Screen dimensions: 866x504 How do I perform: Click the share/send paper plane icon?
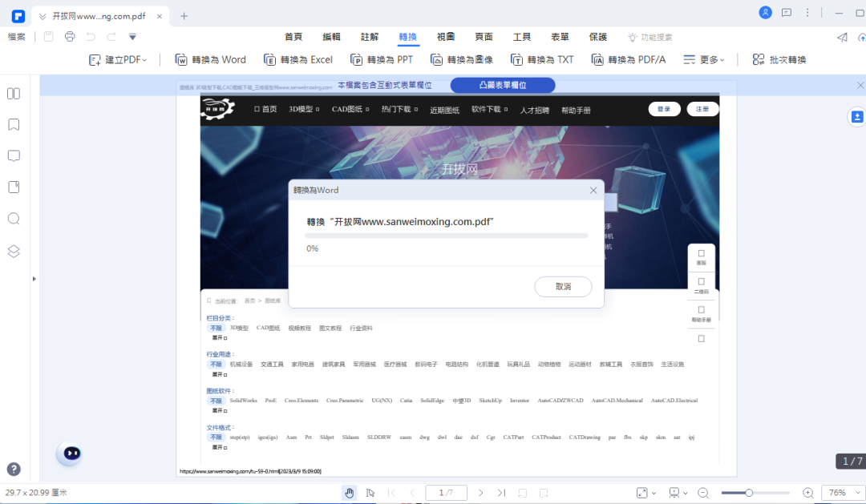tap(842, 37)
